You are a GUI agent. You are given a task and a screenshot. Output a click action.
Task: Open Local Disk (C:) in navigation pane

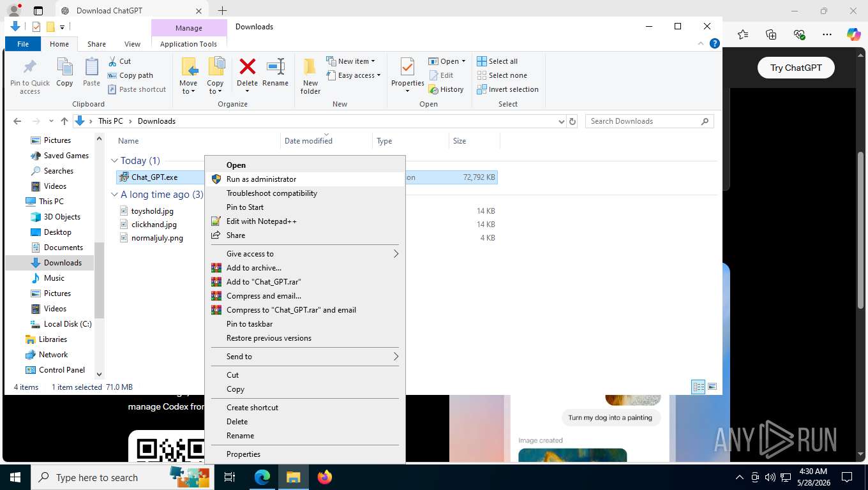(67, 324)
